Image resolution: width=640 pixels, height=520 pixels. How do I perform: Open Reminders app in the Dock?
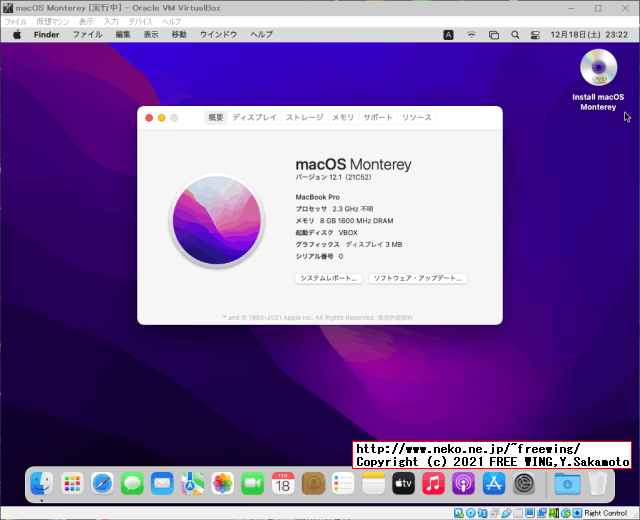point(343,484)
